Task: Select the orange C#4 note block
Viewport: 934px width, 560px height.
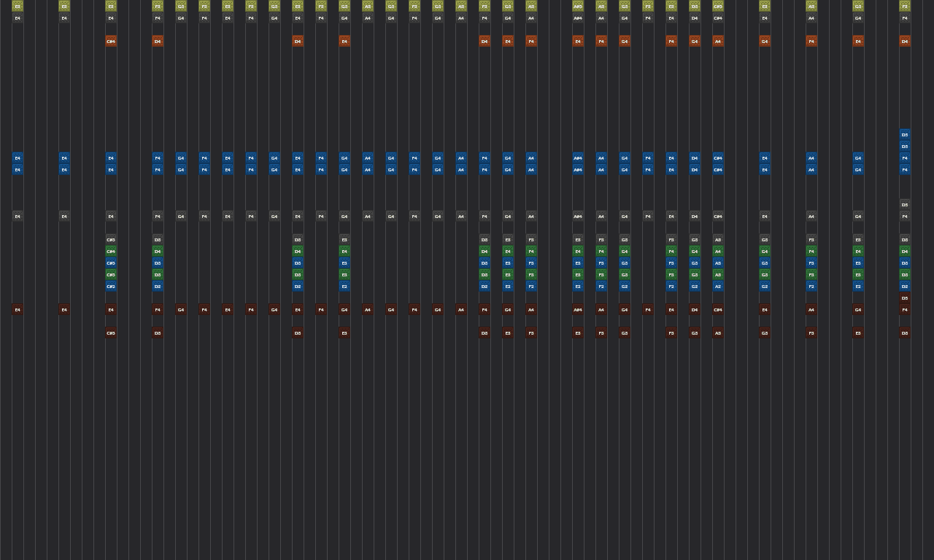Action: (111, 41)
